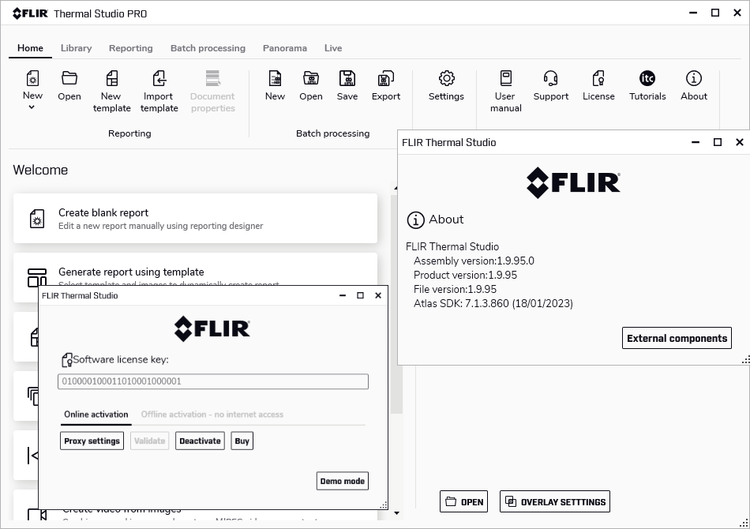Image resolution: width=750 pixels, height=529 pixels.
Task: Click the Batch processing Export icon
Action: click(x=386, y=78)
